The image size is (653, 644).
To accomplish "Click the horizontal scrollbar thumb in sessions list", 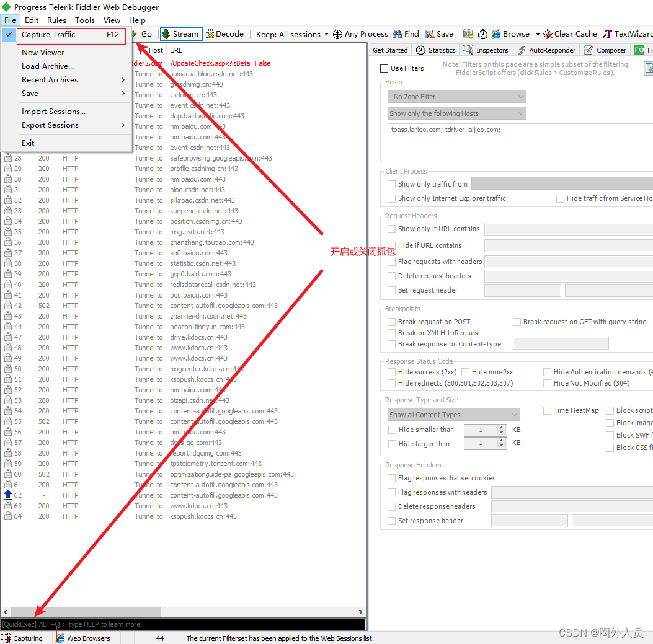I will [86, 612].
